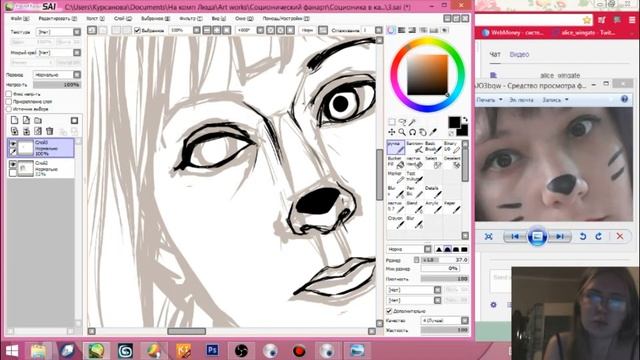Click the rotate counterclockwise button in photo viewer
This screenshot has height=360, width=640.
[x=583, y=236]
